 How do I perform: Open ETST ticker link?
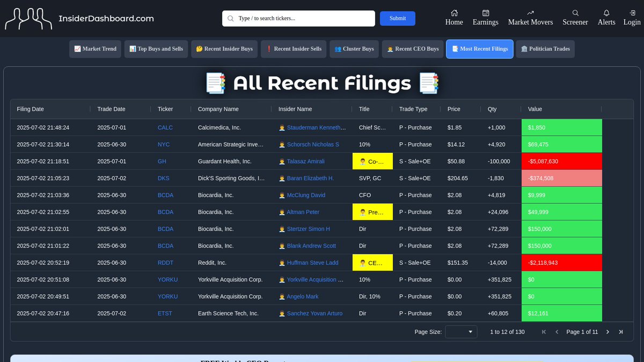(165, 313)
